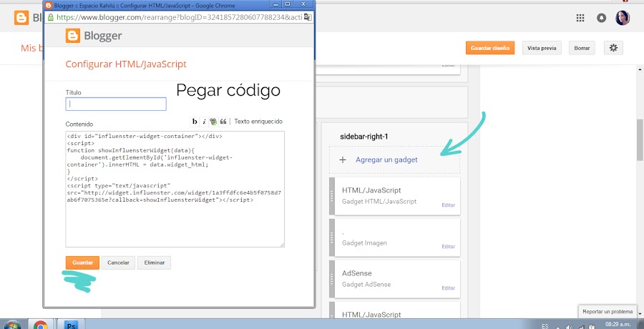Screen dimensions: 644x329
Task: Apply italic formatting in content toolbar
Action: (204, 122)
